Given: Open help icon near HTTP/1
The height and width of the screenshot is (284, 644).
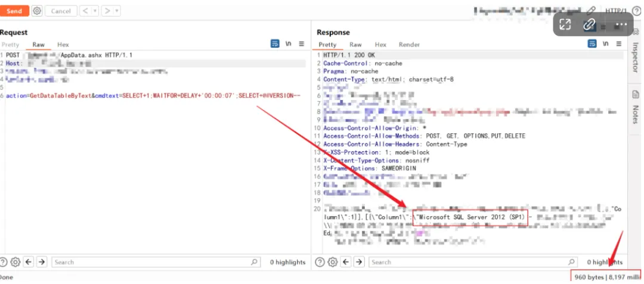Looking at the screenshot, I should pyautogui.click(x=636, y=11).
